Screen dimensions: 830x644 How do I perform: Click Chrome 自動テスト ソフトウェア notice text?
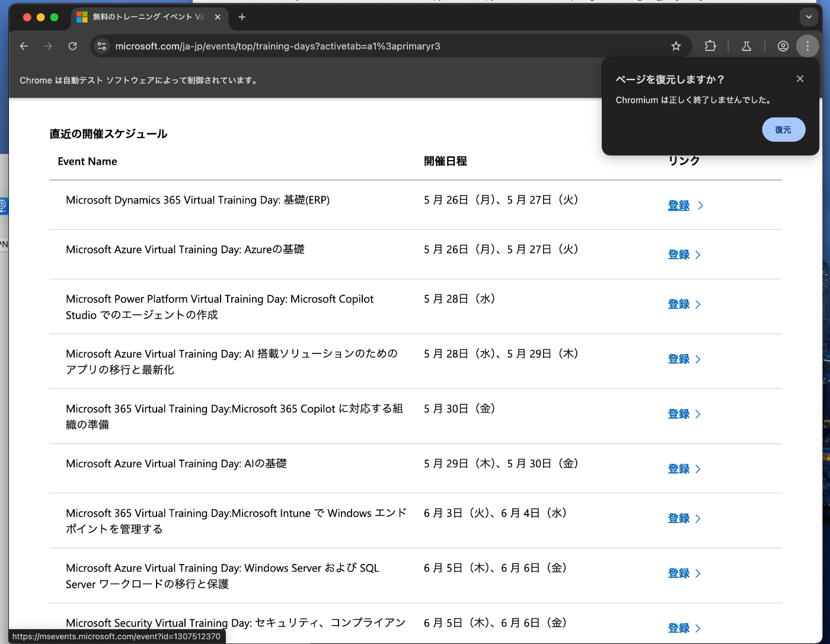click(x=139, y=81)
